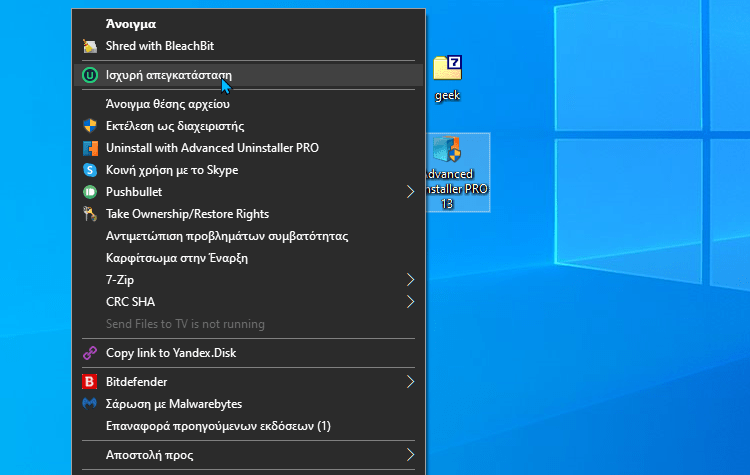Choose Shred with BleachBit

coord(248,46)
